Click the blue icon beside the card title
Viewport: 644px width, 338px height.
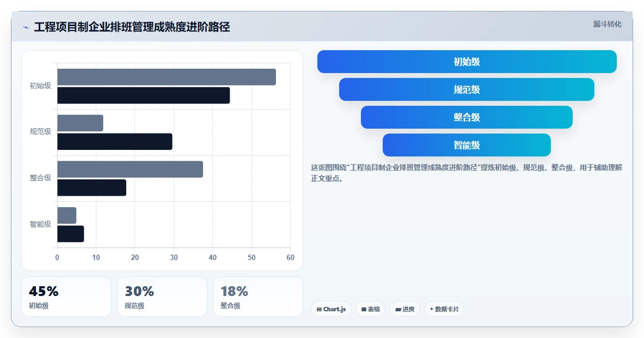(x=26, y=28)
